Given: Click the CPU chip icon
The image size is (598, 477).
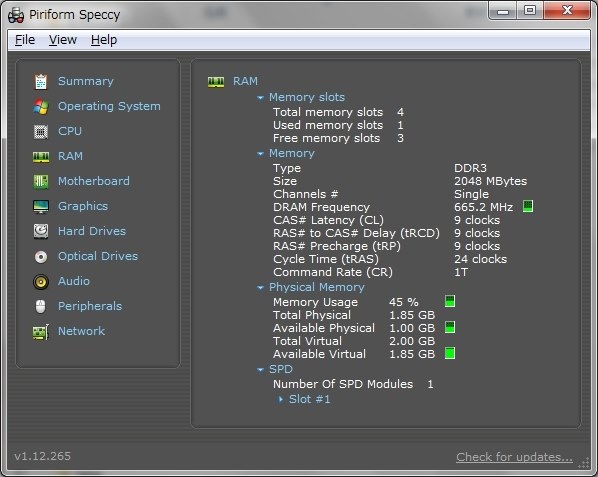Looking at the screenshot, I should pyautogui.click(x=41, y=132).
